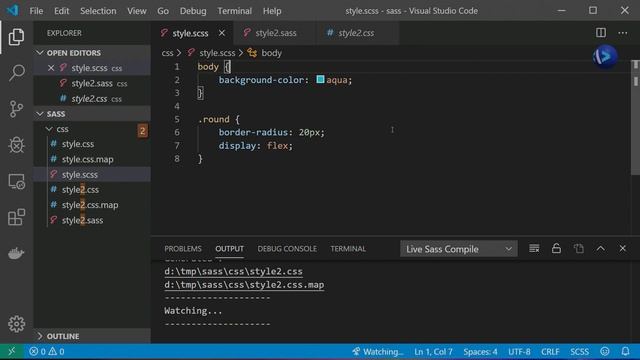Change the UTF-8 file encoding
The height and width of the screenshot is (360, 640).
pyautogui.click(x=519, y=351)
